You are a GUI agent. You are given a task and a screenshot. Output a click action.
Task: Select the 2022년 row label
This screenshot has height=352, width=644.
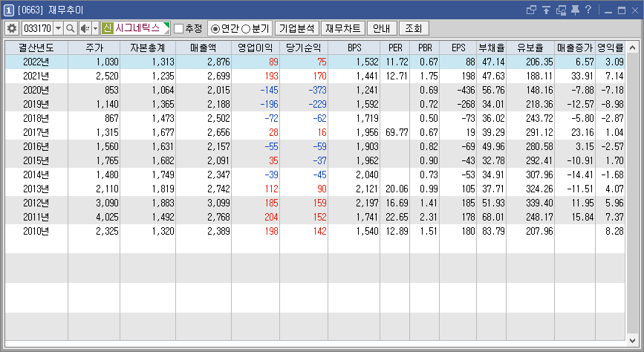(x=36, y=62)
